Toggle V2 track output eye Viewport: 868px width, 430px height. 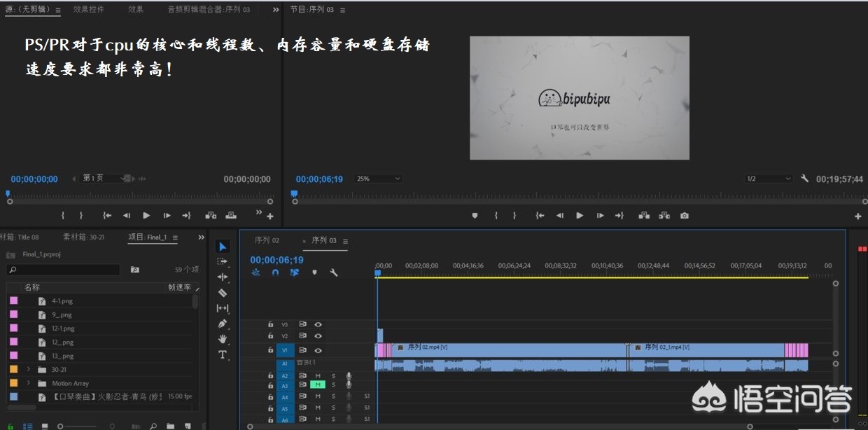(x=318, y=336)
